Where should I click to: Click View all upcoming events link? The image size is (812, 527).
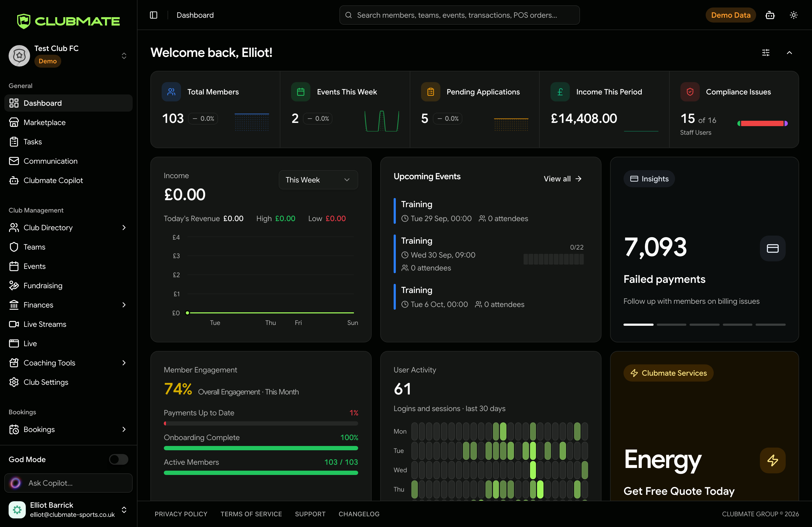coord(562,179)
